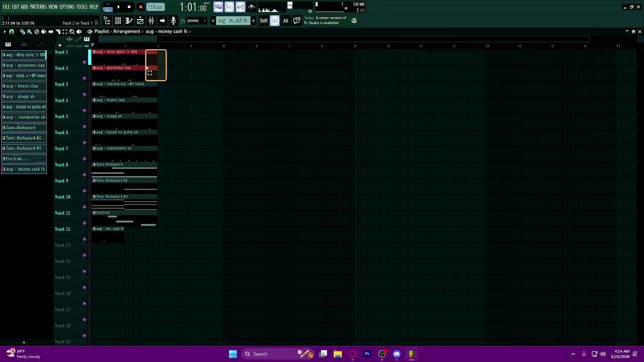Select the Slip tool
644x362 pixels.
(51, 32)
